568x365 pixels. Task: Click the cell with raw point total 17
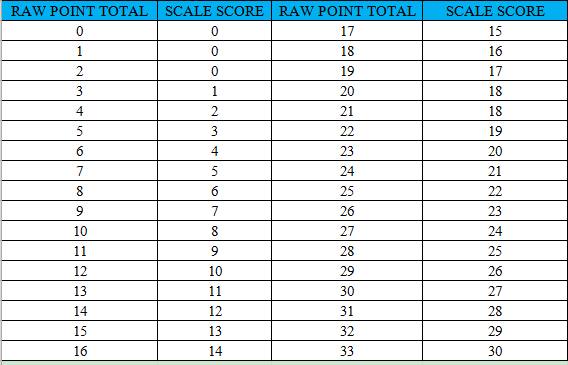point(347,31)
